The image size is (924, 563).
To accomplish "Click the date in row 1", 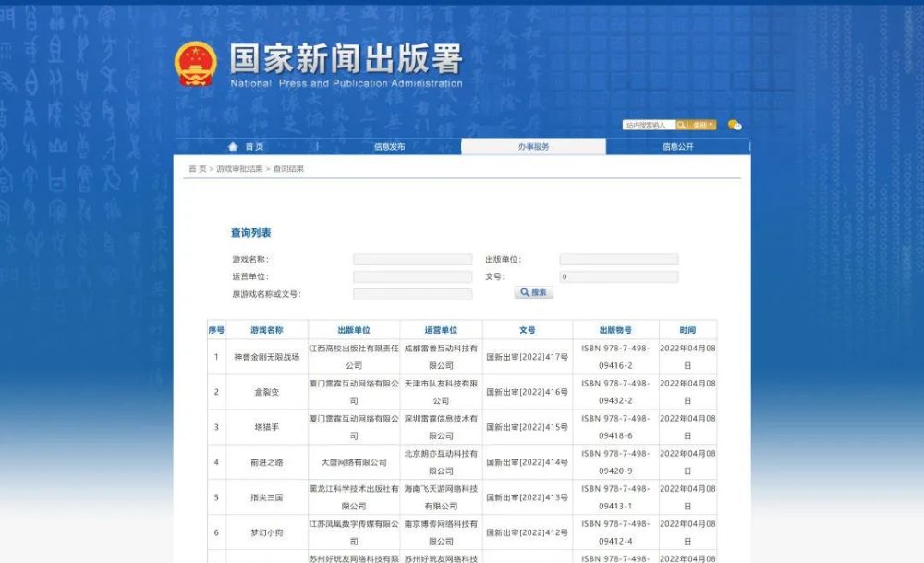I will pos(687,357).
